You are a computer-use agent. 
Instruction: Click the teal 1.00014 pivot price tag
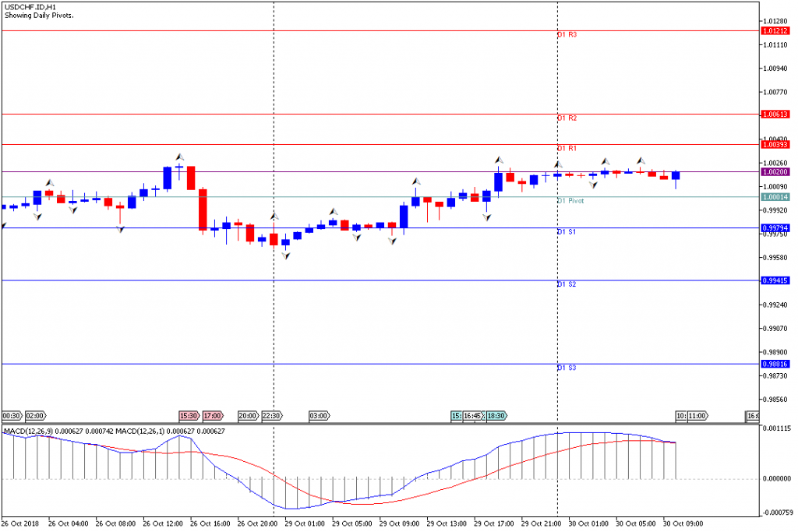775,197
